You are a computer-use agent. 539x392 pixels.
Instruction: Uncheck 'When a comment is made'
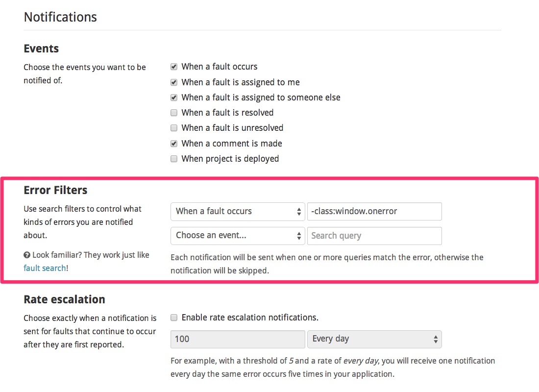(174, 143)
